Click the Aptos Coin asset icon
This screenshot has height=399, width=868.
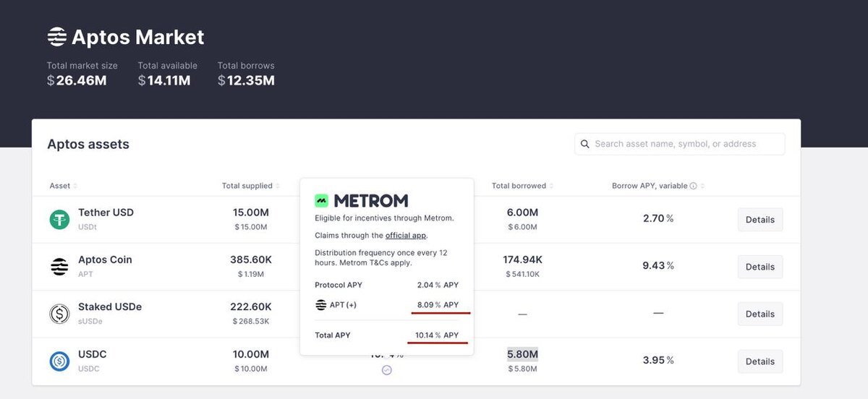(x=59, y=267)
